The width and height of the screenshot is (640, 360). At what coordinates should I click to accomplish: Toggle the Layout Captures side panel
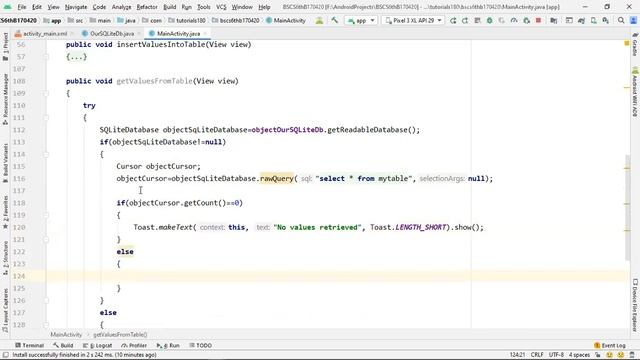[x=5, y=310]
